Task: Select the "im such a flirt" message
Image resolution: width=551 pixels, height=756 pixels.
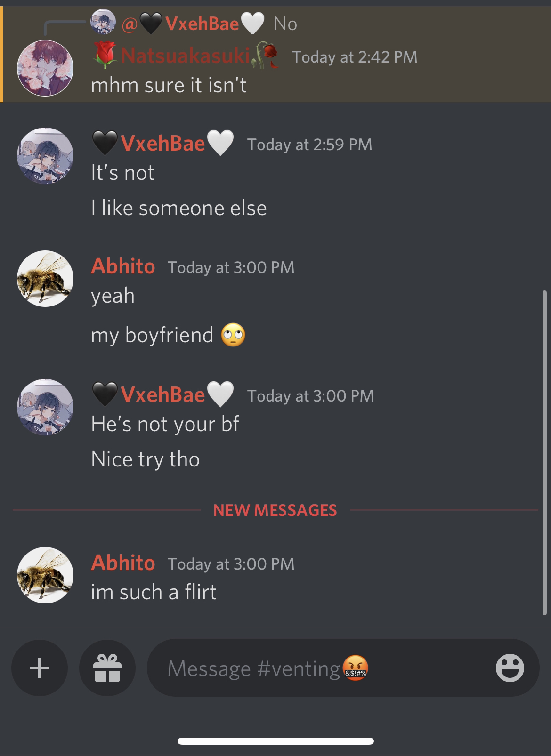Action: point(154,592)
